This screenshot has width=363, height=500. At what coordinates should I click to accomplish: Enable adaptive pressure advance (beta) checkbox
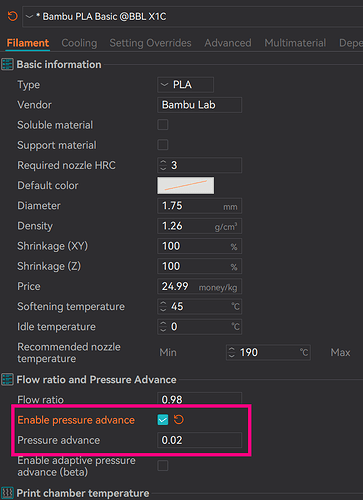pos(163,465)
